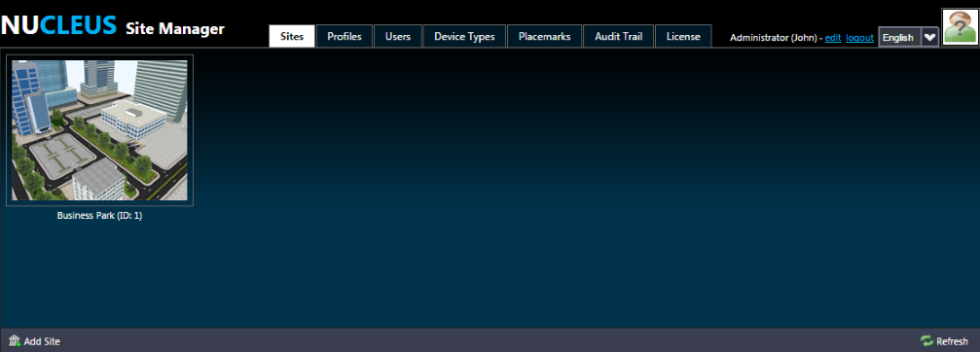Click the Add Site button text
The height and width of the screenshot is (352, 980).
(x=42, y=341)
